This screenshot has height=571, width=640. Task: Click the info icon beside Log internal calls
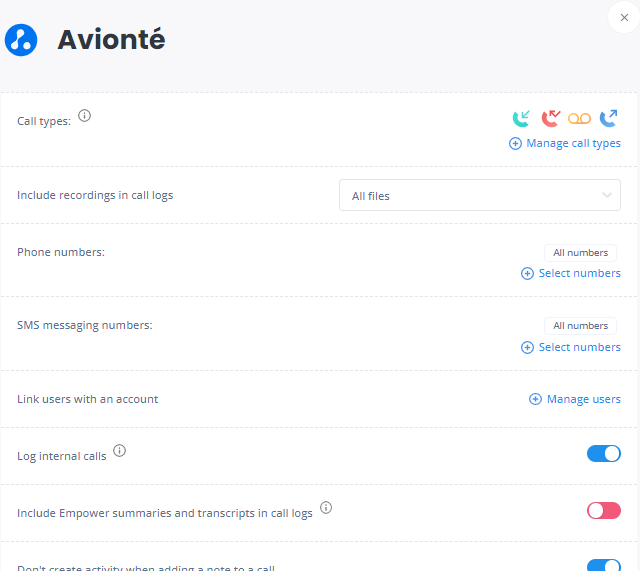120,451
